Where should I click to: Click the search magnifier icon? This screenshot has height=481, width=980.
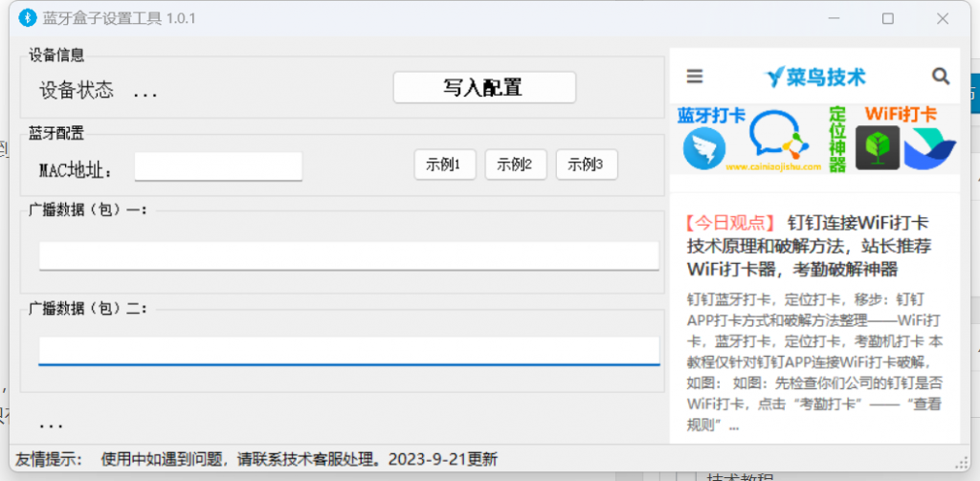tap(940, 77)
